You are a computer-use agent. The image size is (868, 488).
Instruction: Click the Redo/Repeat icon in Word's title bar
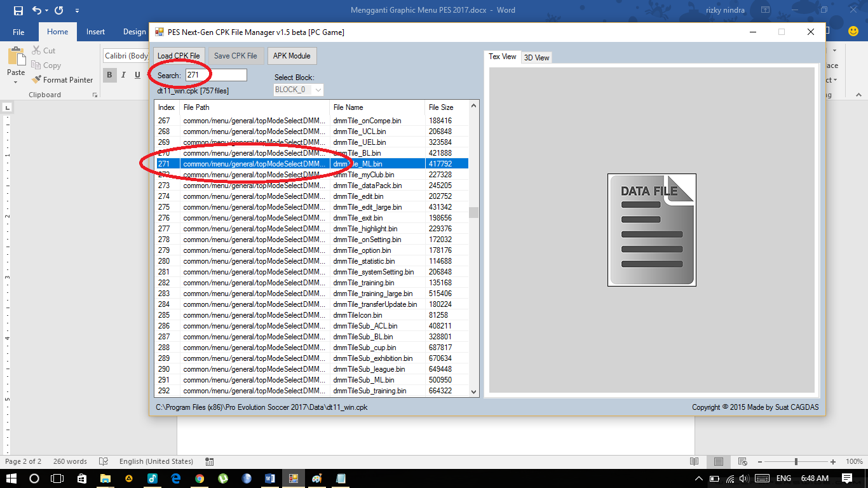click(x=58, y=10)
